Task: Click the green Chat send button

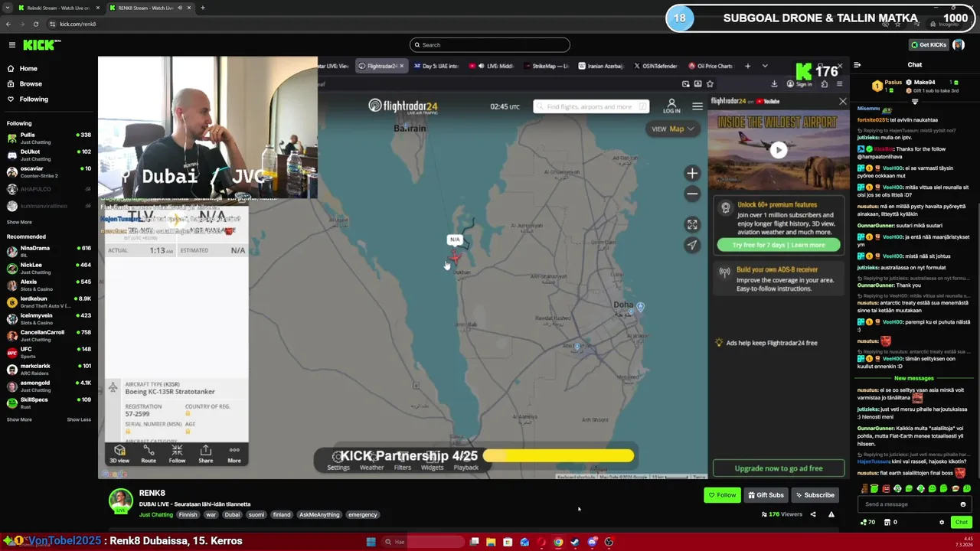Action: [x=962, y=523]
